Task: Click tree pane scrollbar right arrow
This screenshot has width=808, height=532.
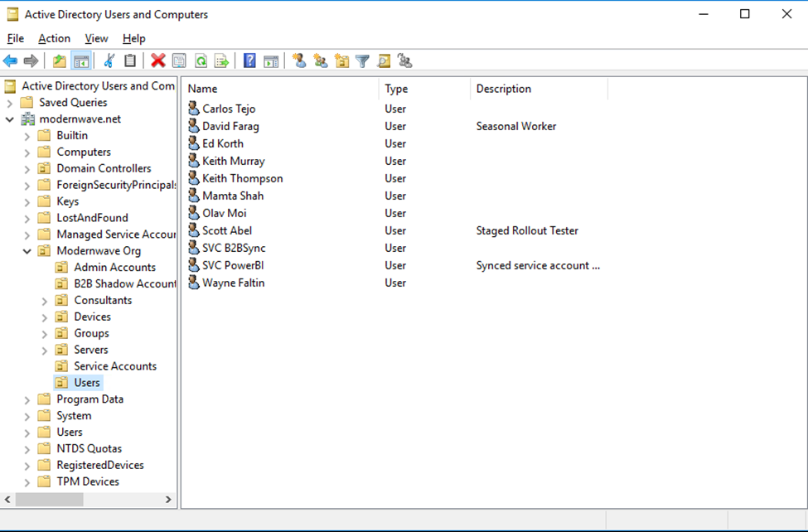Action: click(x=168, y=499)
